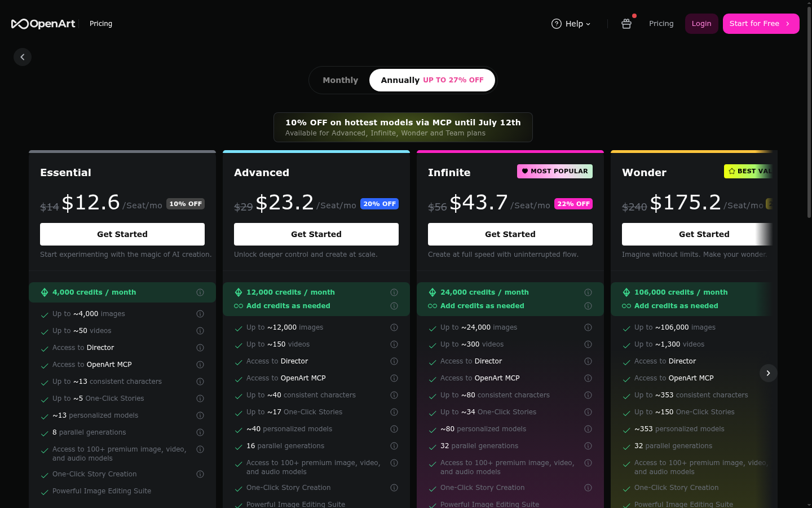812x508 pixels.
Task: Info icon beside Up to ~300 videos
Action: pyautogui.click(x=588, y=344)
